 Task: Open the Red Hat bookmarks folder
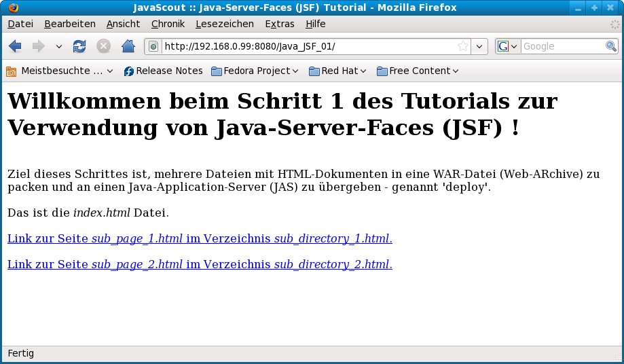point(337,71)
